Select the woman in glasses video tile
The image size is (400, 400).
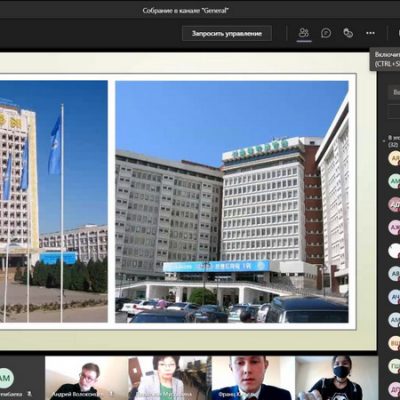tap(170, 378)
